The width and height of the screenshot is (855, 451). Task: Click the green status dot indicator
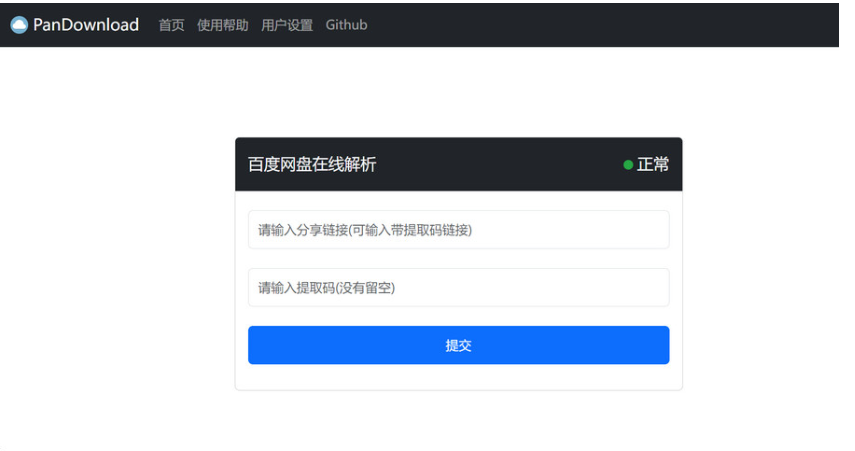[x=628, y=165]
